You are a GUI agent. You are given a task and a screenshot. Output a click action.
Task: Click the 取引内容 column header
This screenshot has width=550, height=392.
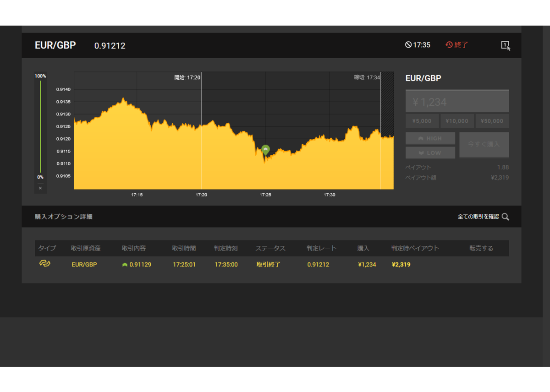point(134,248)
